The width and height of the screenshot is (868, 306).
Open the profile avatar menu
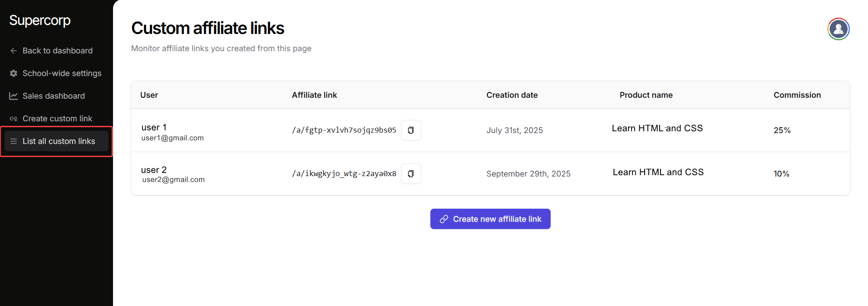tap(838, 29)
